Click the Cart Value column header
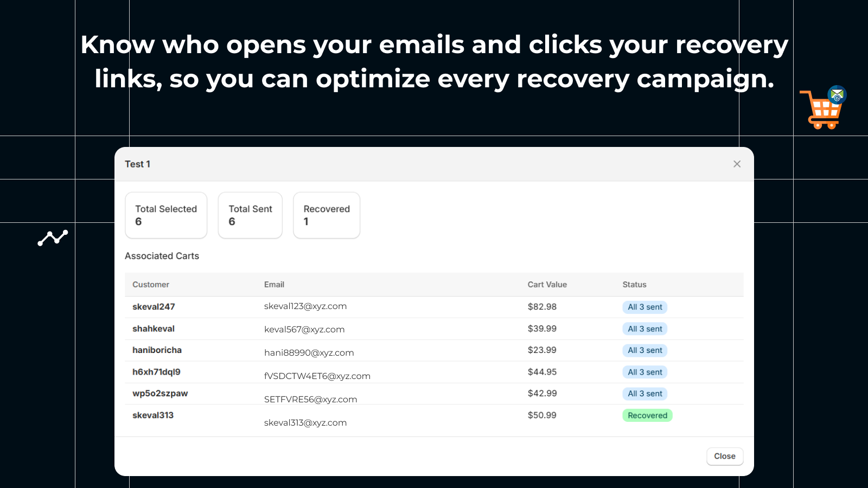The width and height of the screenshot is (868, 488). click(547, 285)
